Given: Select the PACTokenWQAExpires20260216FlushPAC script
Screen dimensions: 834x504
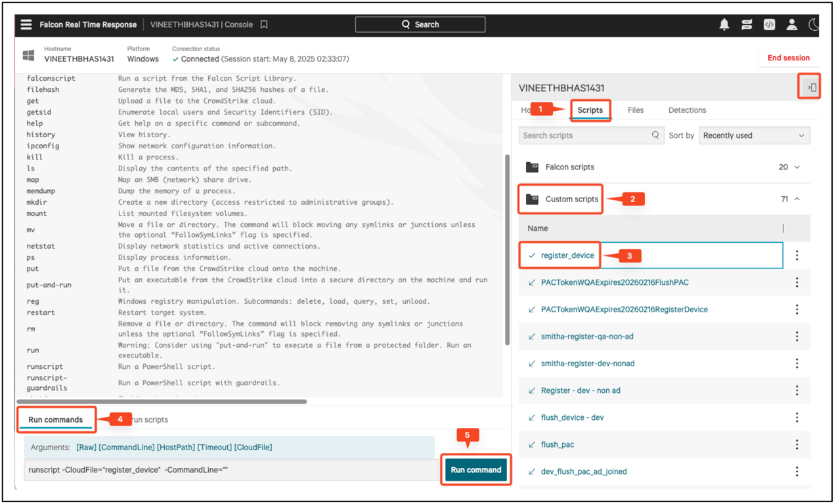Looking at the screenshot, I should (615, 282).
